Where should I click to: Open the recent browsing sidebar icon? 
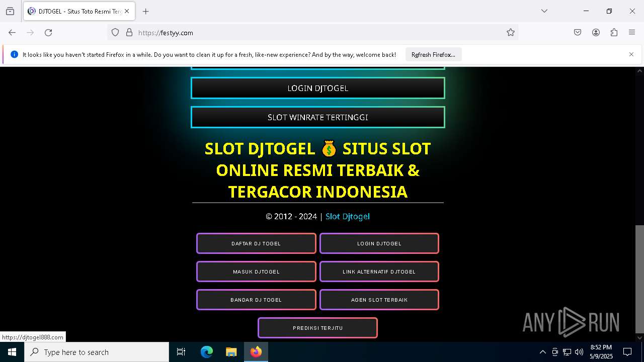tap(10, 11)
